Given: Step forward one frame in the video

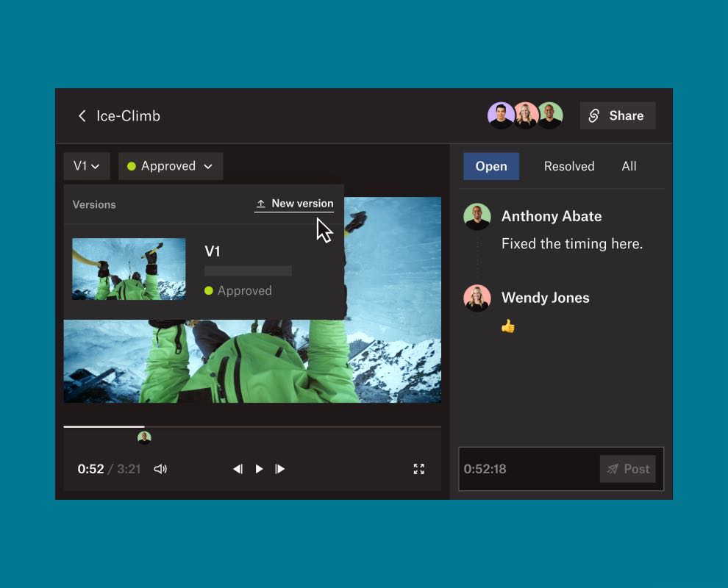Looking at the screenshot, I should [x=280, y=469].
